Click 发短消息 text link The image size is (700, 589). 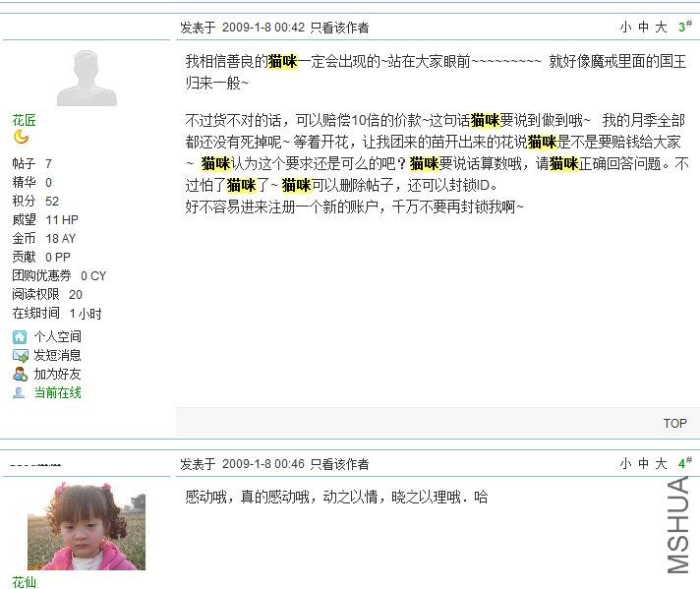click(x=58, y=355)
